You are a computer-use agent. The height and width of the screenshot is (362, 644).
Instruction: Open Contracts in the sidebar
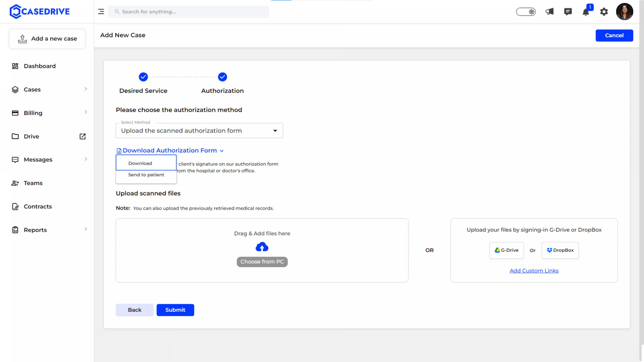pyautogui.click(x=38, y=207)
